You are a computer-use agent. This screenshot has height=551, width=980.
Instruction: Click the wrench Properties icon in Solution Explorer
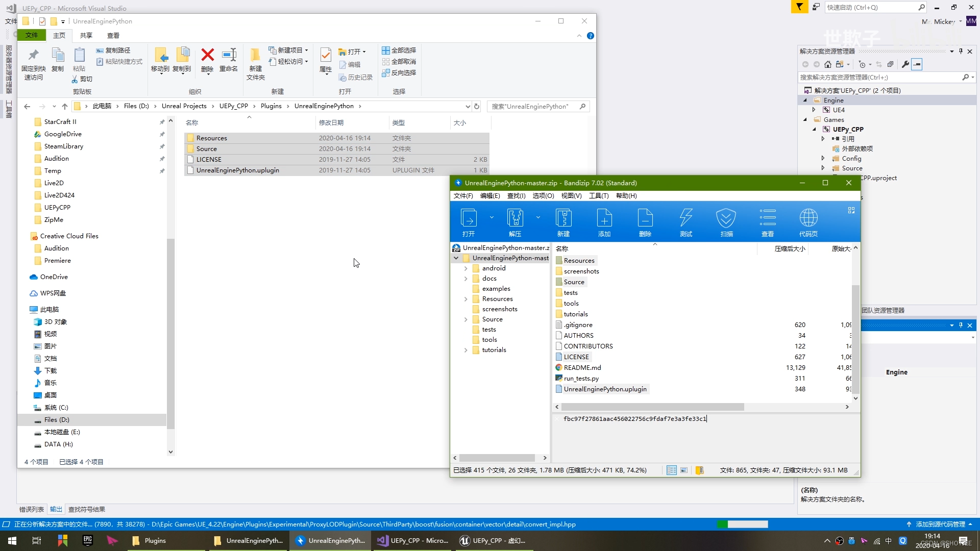pos(905,64)
